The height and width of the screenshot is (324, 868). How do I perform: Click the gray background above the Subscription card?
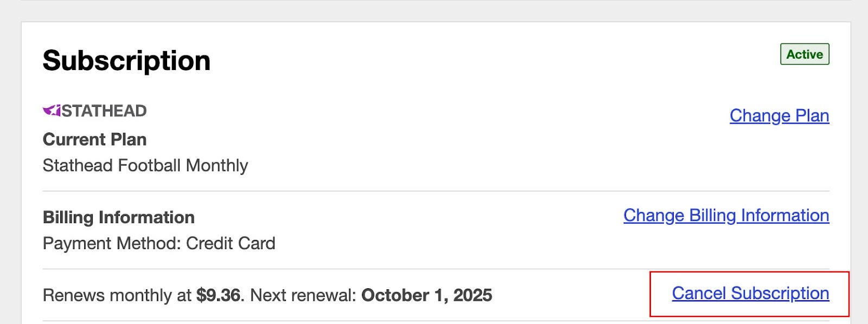tap(434, 11)
